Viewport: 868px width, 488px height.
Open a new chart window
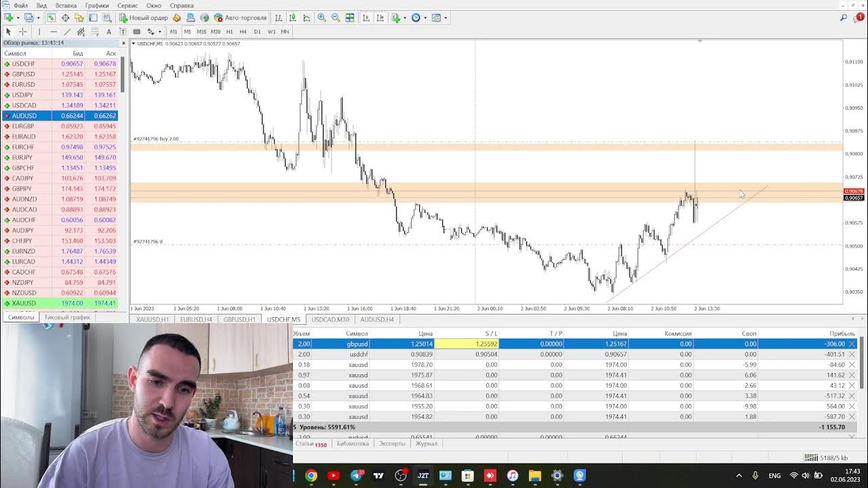pyautogui.click(x=8, y=18)
